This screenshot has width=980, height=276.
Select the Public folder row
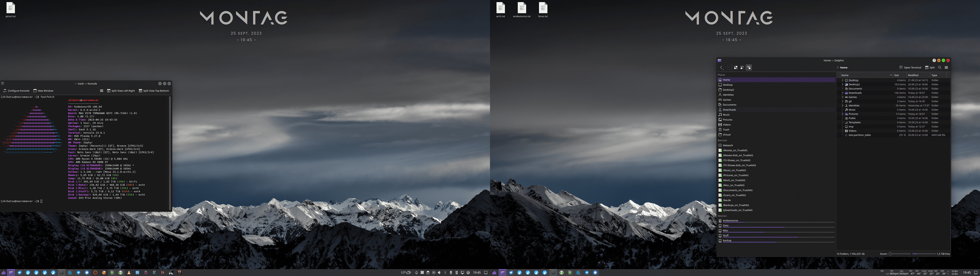pos(893,118)
